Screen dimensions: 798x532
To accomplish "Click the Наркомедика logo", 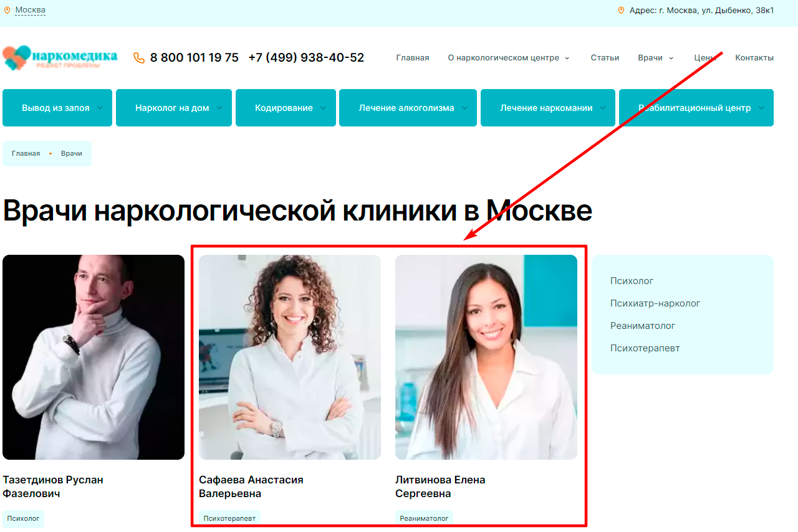I will pyautogui.click(x=60, y=57).
